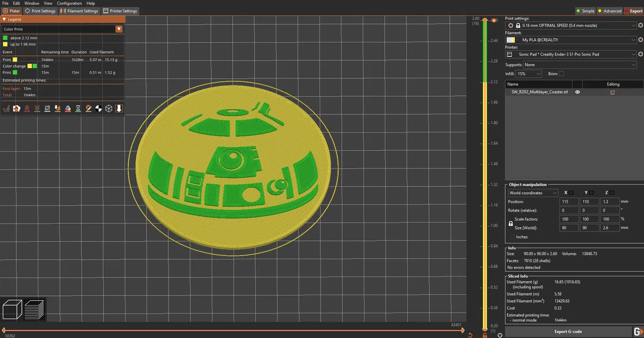Click the top thumb of vertical layer slider
Screen dimensions: 644x338
pos(485,20)
